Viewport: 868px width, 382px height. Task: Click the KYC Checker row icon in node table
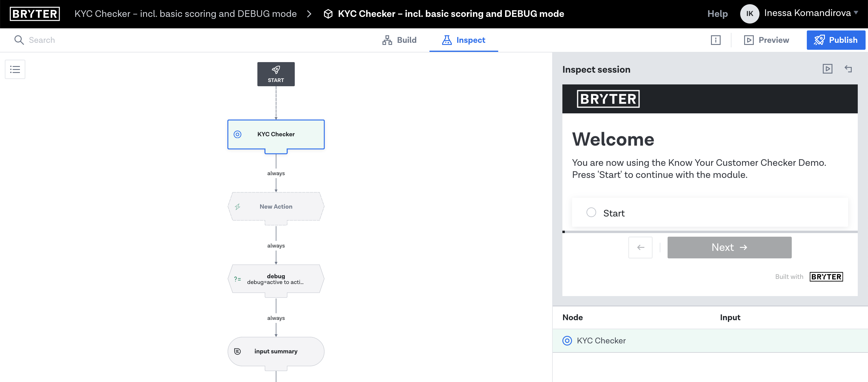pos(567,340)
